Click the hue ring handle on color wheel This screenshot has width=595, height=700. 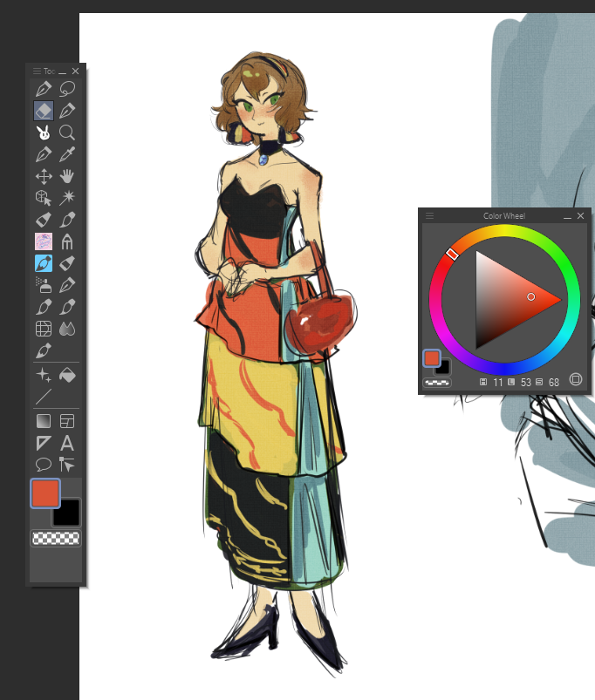[x=452, y=254]
